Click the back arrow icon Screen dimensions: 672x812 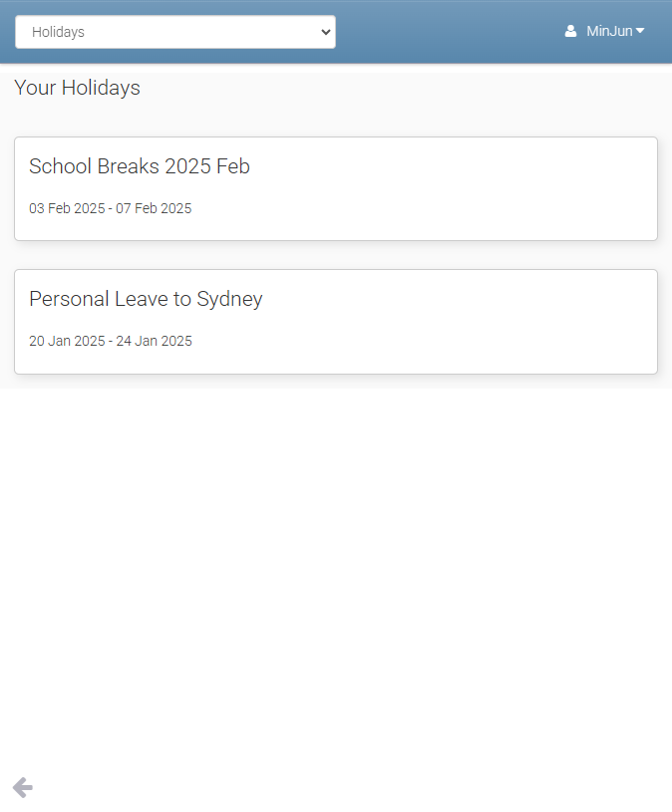point(22,788)
